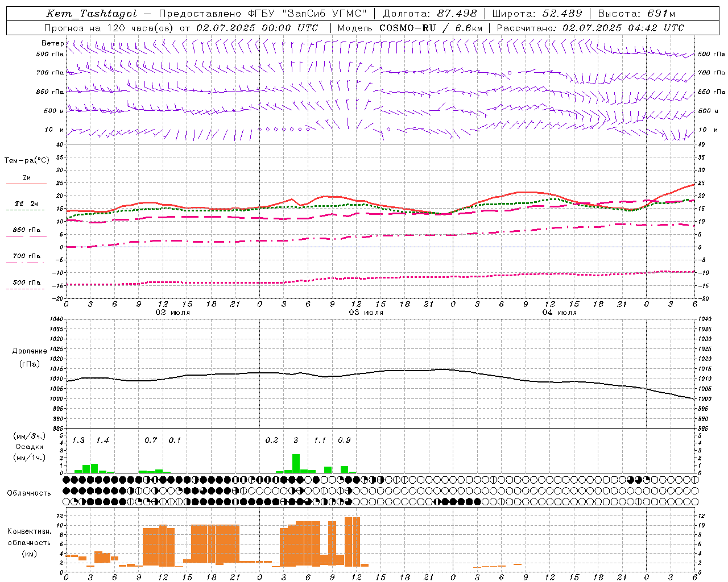Click the 1040 top value on left pressure axis
728x582 pixels.
pos(57,319)
